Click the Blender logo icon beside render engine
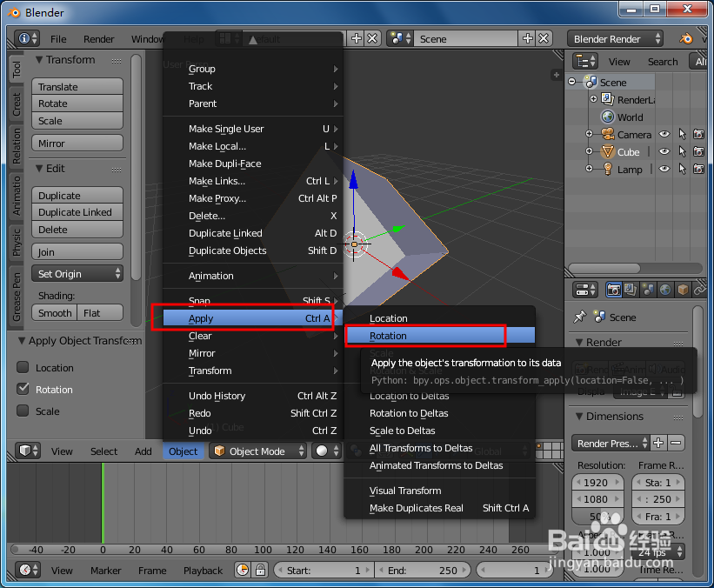This screenshot has width=714, height=588. [x=686, y=39]
